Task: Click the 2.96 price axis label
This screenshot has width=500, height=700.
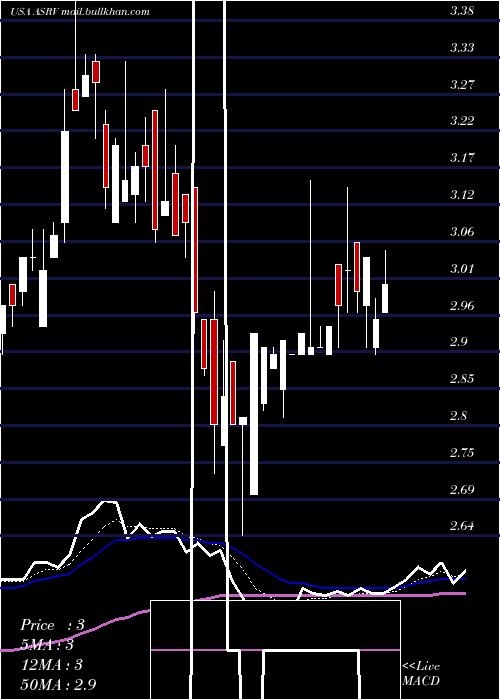Action: [x=462, y=306]
